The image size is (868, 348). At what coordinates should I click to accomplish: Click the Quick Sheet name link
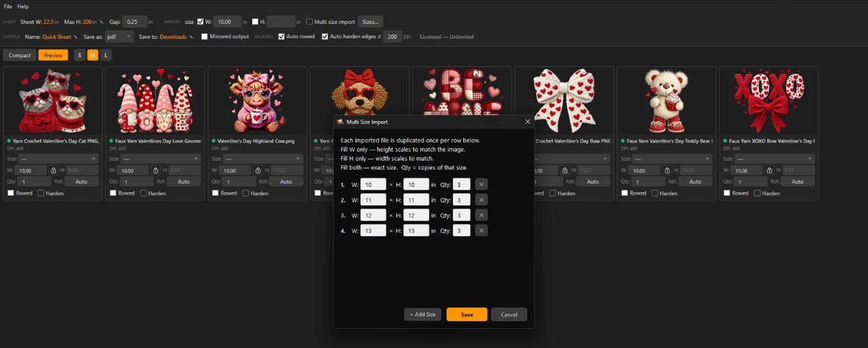tap(56, 37)
